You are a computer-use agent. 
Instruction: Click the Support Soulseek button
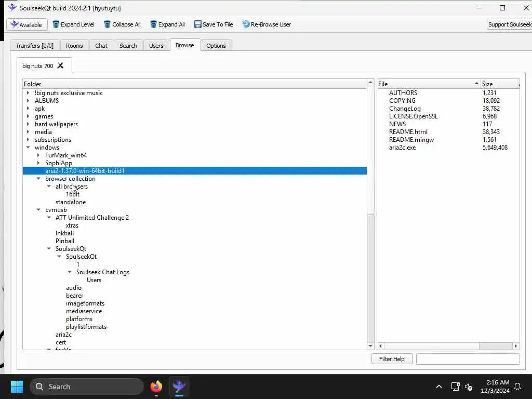509,24
